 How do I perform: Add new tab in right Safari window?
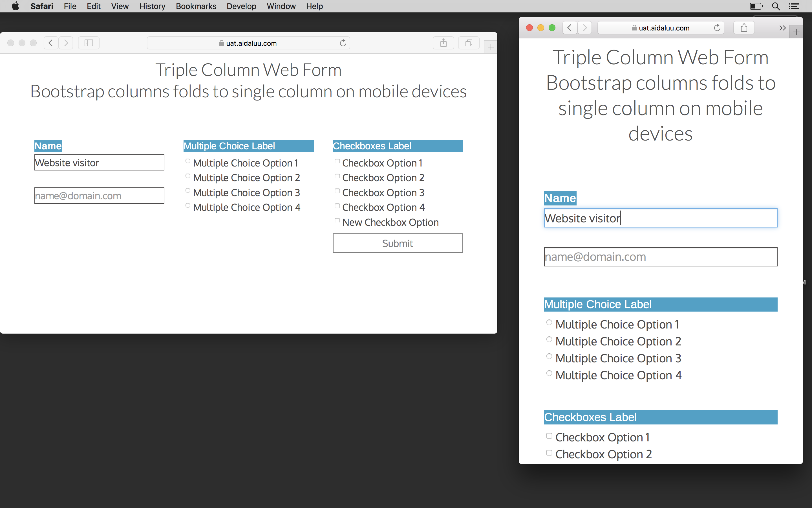[x=796, y=32]
